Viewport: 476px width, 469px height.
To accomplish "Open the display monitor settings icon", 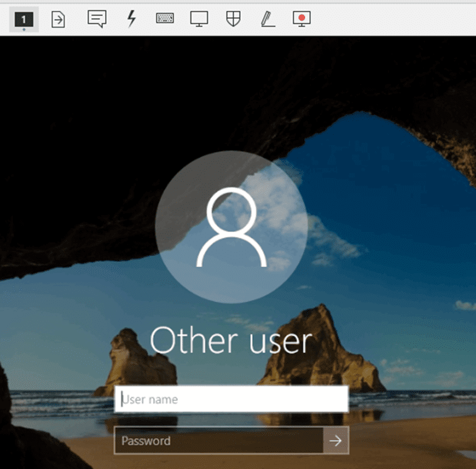I will (x=199, y=19).
